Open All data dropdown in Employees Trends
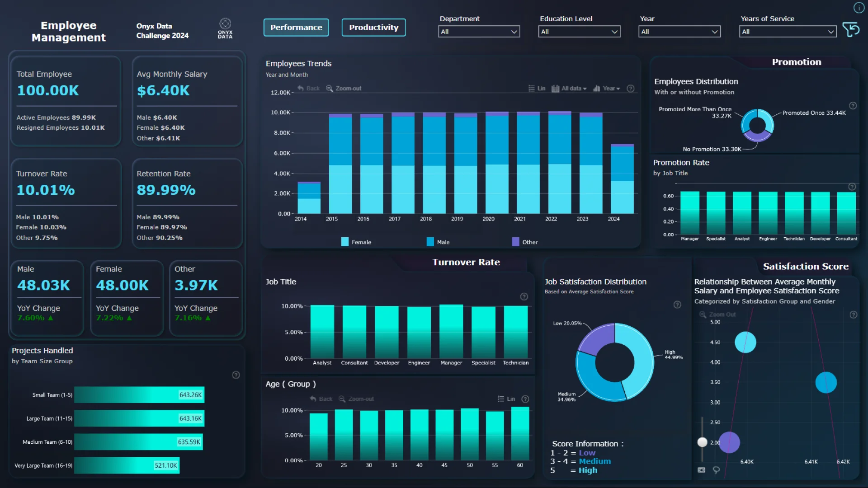 (x=569, y=89)
